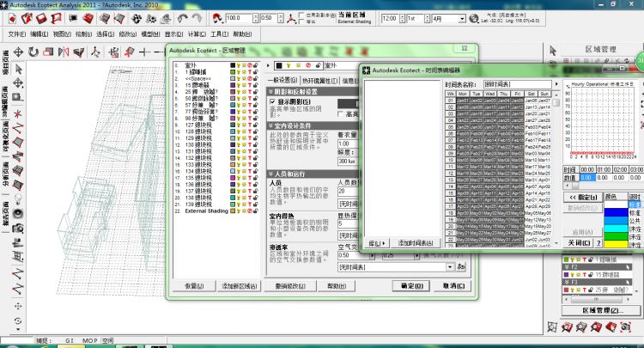Click the schedule name input field
This screenshot has width=644, height=348.
click(517, 84)
